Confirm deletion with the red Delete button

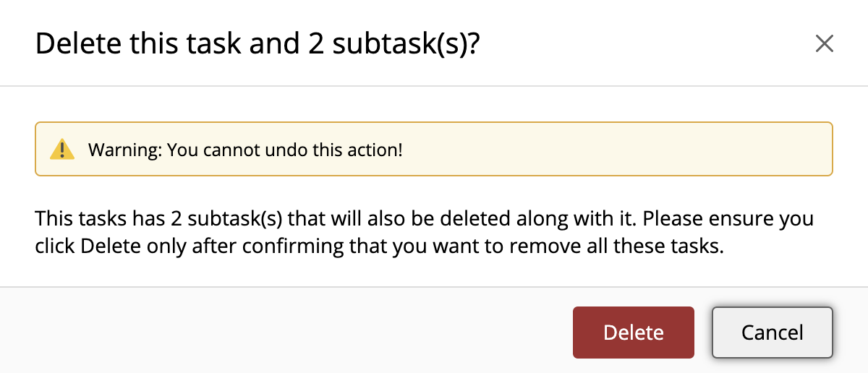click(633, 333)
